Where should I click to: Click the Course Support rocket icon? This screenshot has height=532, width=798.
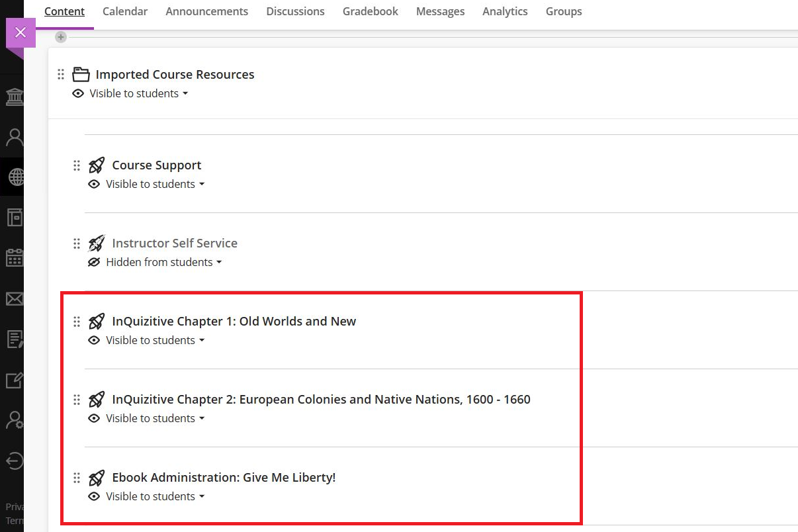tap(97, 165)
